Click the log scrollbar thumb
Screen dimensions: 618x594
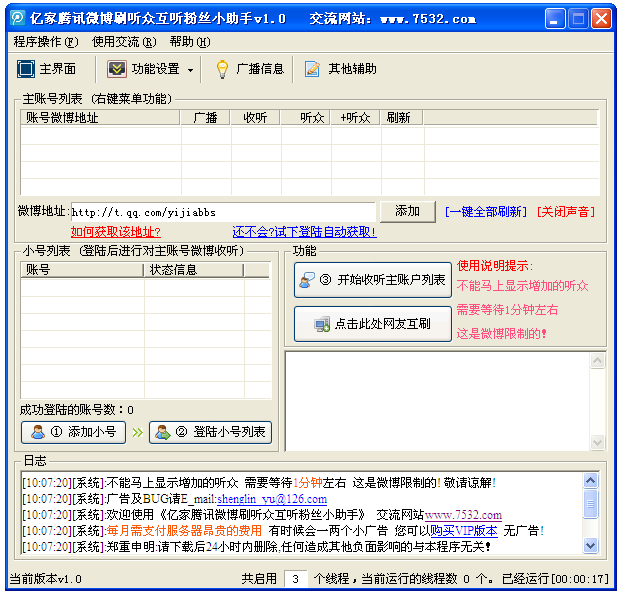[590, 504]
